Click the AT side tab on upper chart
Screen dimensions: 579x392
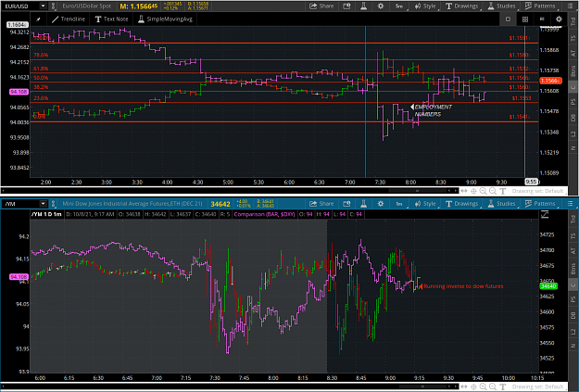[x=573, y=53]
